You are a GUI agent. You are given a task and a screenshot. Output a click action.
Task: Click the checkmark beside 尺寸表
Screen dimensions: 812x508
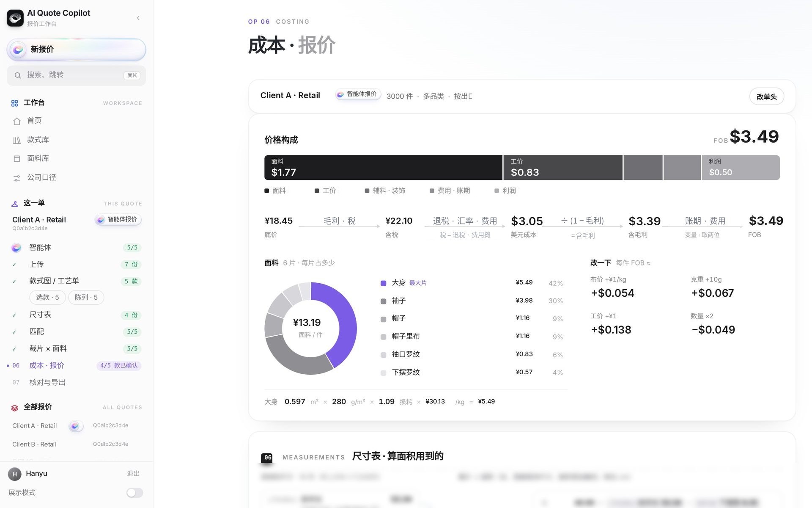pyautogui.click(x=14, y=315)
